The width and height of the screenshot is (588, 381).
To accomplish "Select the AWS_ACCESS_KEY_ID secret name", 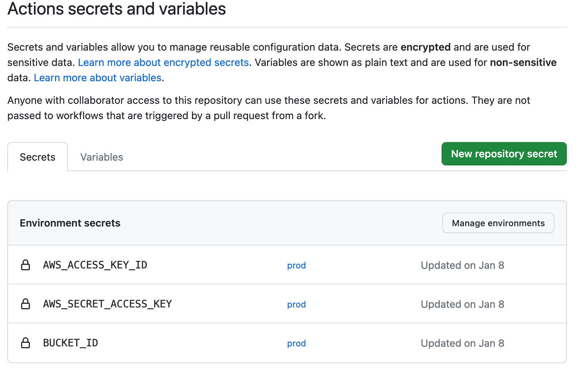I will [x=95, y=265].
